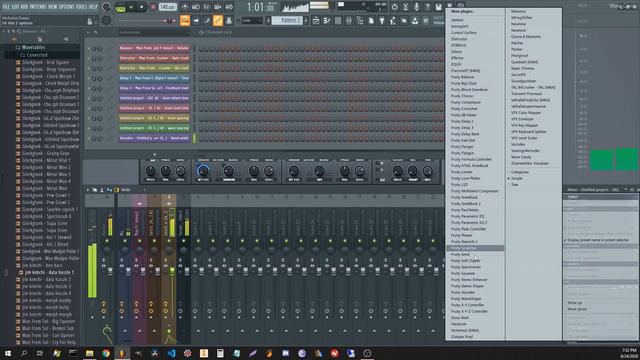Click Move up in the slot menu
The image size is (640, 360).
(x=575, y=303)
